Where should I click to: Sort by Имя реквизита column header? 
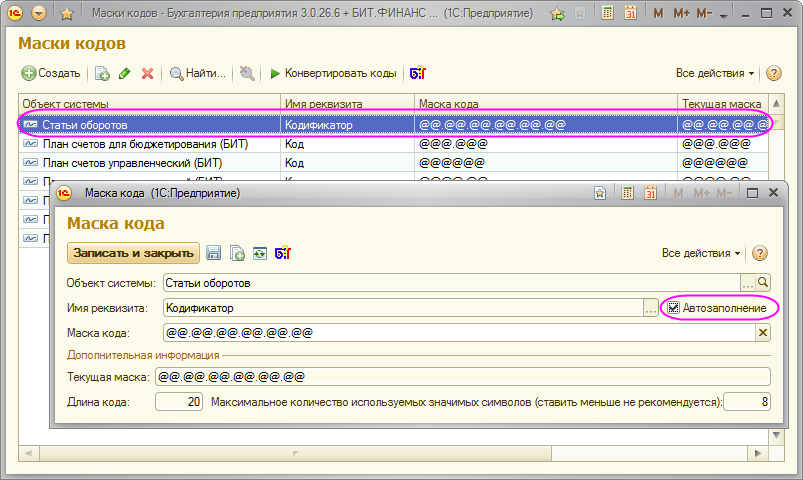(x=347, y=103)
